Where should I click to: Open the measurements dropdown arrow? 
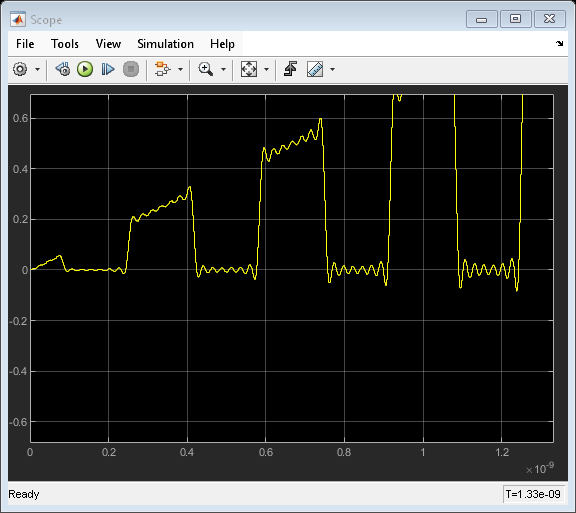[332, 69]
